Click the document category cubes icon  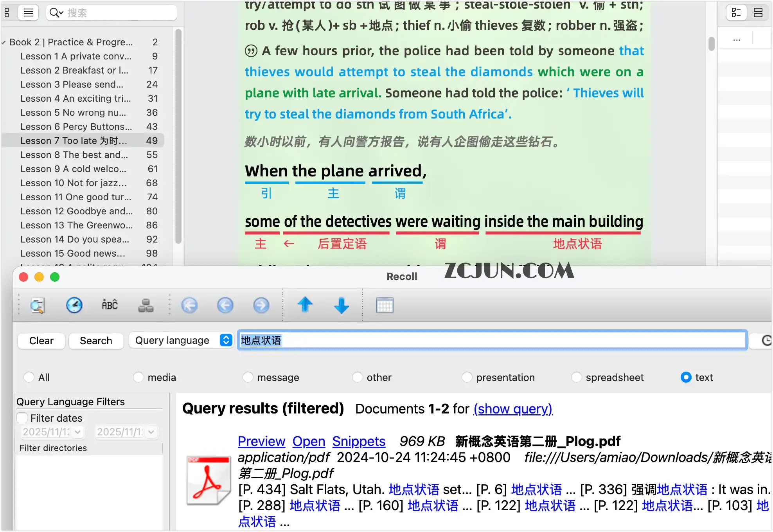(x=145, y=305)
